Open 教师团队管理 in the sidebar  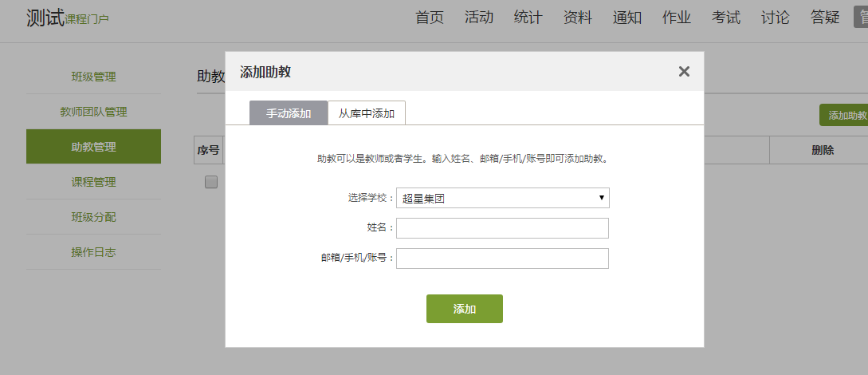point(93,112)
